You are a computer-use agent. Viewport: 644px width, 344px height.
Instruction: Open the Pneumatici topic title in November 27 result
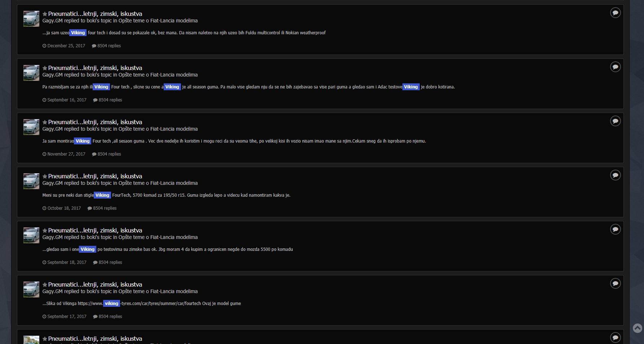click(95, 122)
